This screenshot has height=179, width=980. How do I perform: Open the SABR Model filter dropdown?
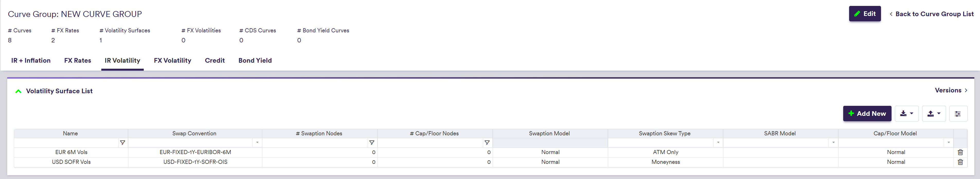click(833, 143)
